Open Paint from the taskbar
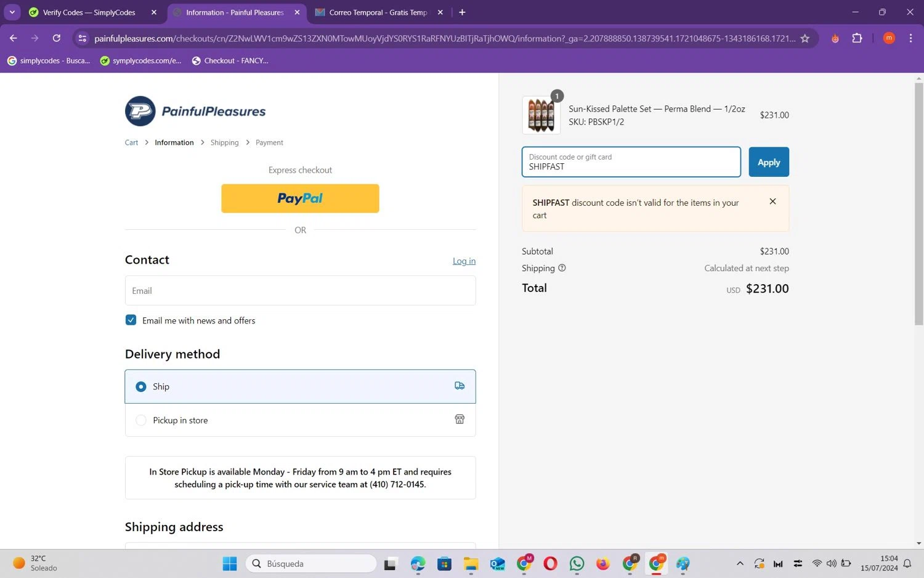Screen dimensions: 924x578 (x=683, y=564)
